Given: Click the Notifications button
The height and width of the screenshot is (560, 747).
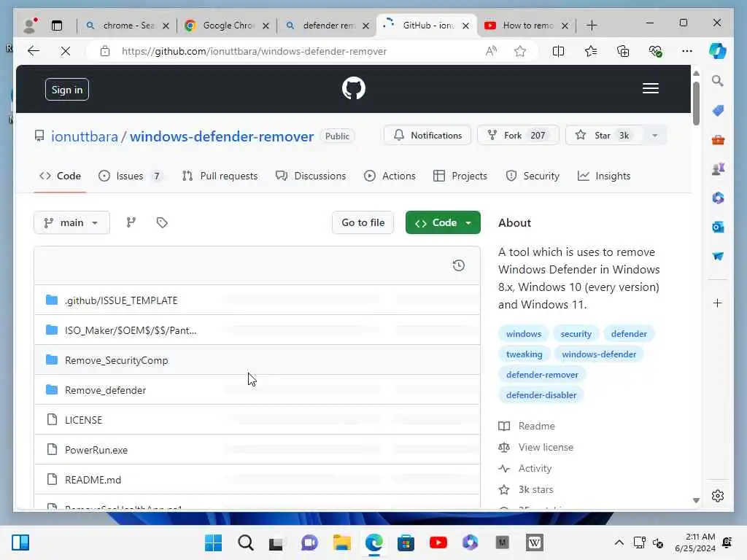Looking at the screenshot, I should (x=427, y=135).
